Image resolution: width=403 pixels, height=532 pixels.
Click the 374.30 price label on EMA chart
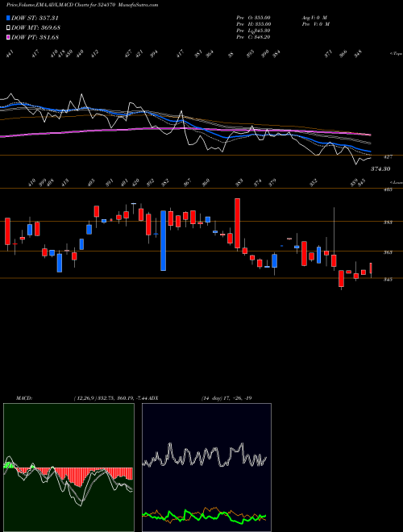[380, 168]
